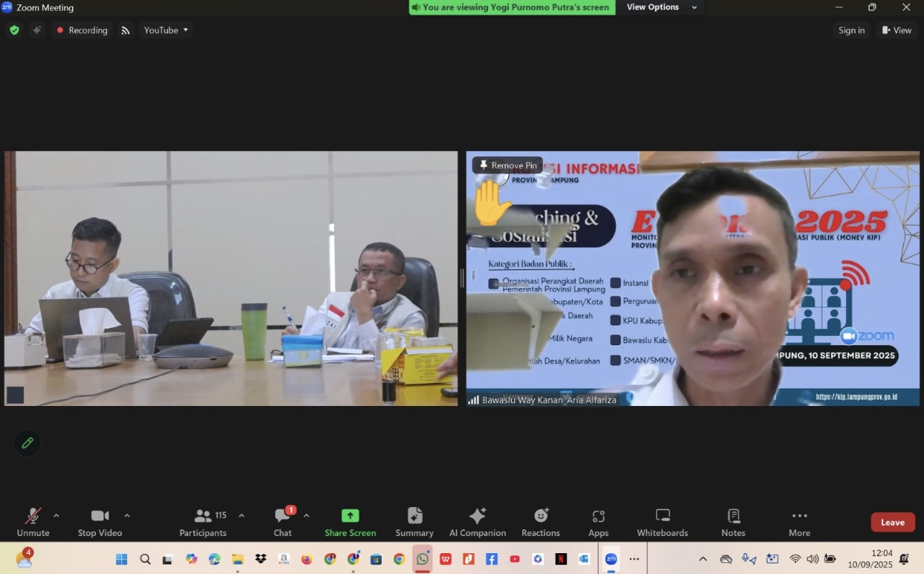Unmute the microphone

33,522
